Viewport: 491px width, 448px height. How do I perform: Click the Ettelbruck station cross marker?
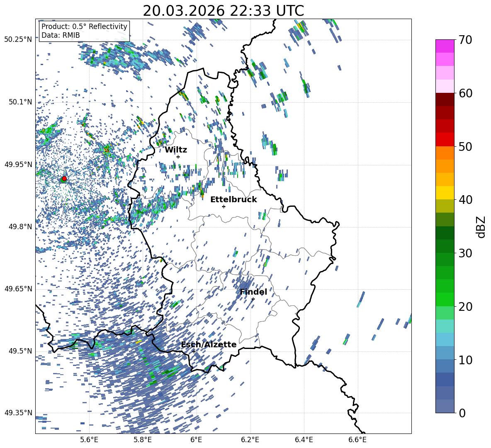click(224, 206)
